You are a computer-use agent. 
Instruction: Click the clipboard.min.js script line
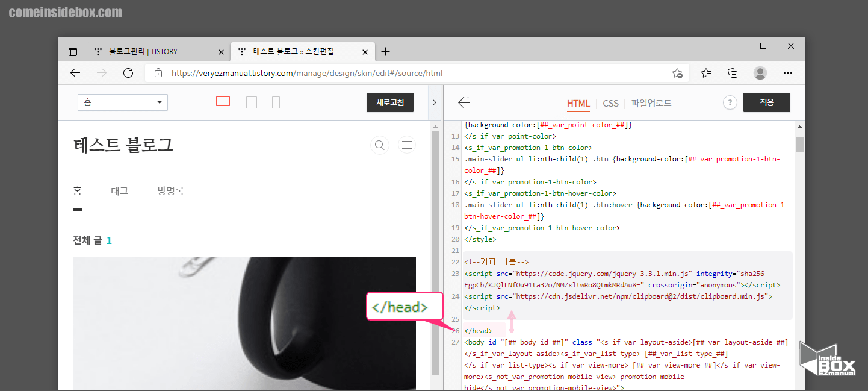tap(619, 302)
